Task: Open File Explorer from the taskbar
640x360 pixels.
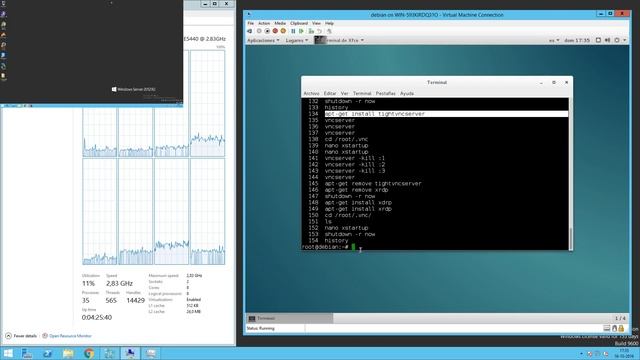Action: click(x=68, y=353)
